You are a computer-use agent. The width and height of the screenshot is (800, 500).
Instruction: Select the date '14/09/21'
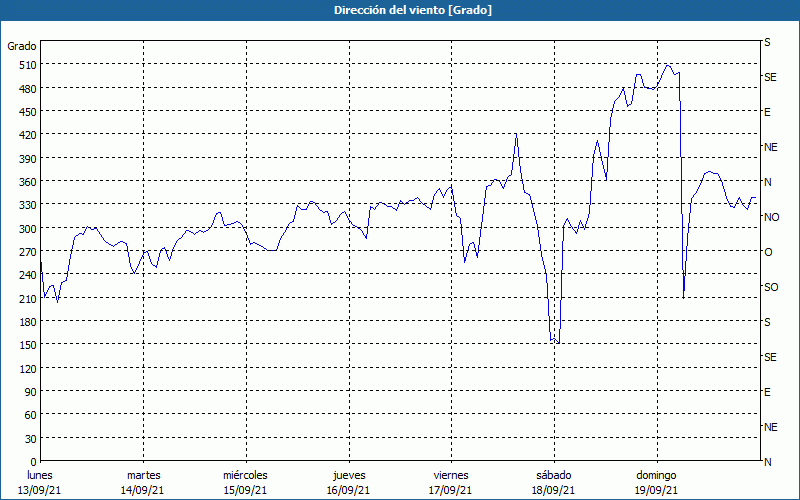point(143,490)
